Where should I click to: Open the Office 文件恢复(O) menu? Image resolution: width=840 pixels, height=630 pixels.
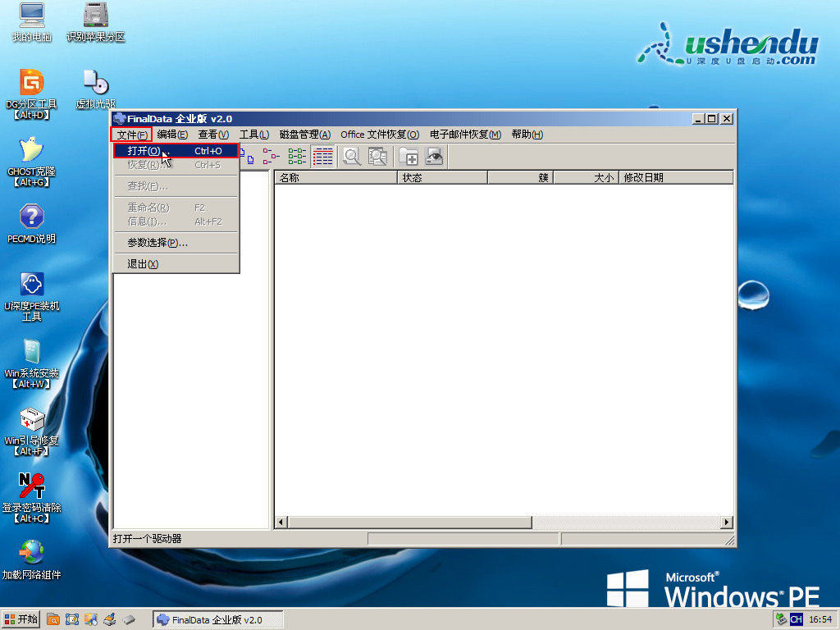pyautogui.click(x=380, y=135)
